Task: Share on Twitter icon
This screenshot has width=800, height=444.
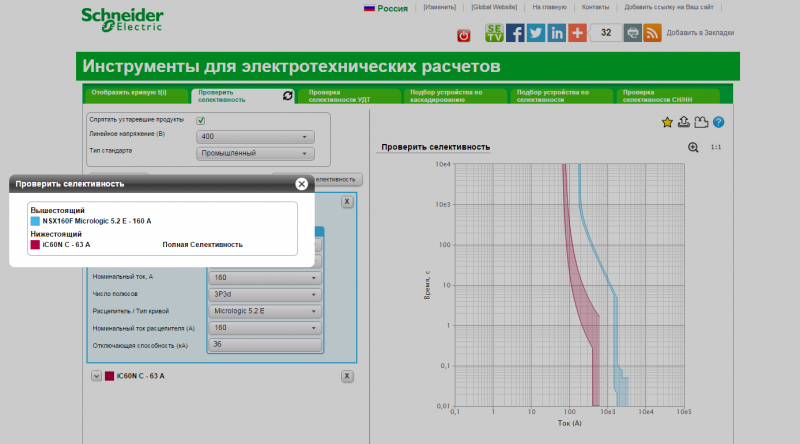Action: [x=536, y=33]
